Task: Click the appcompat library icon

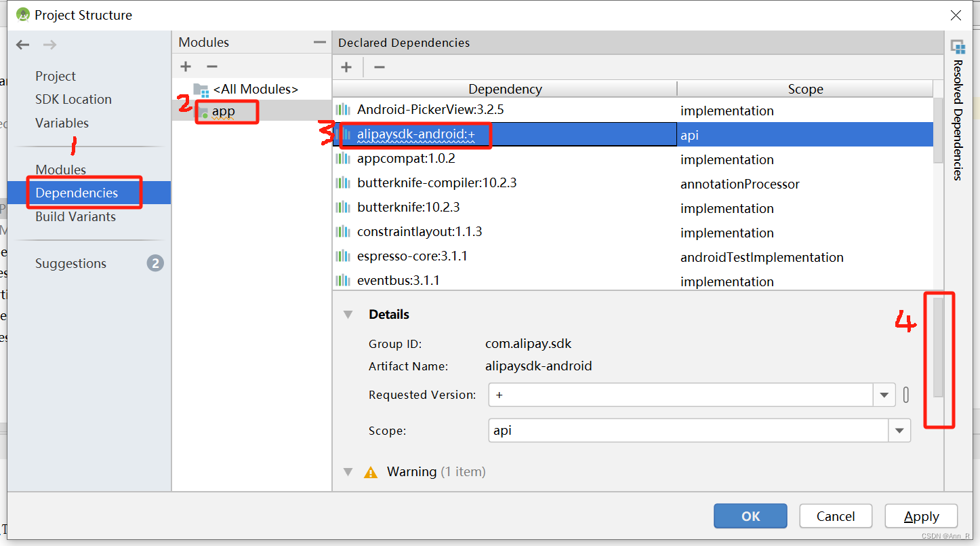Action: pos(344,159)
